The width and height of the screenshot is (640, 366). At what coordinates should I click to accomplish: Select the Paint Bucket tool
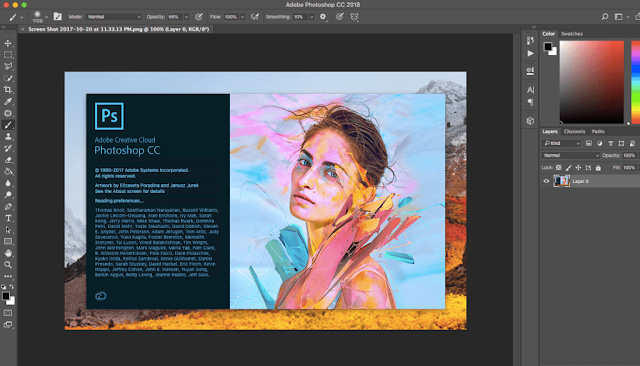tap(8, 171)
